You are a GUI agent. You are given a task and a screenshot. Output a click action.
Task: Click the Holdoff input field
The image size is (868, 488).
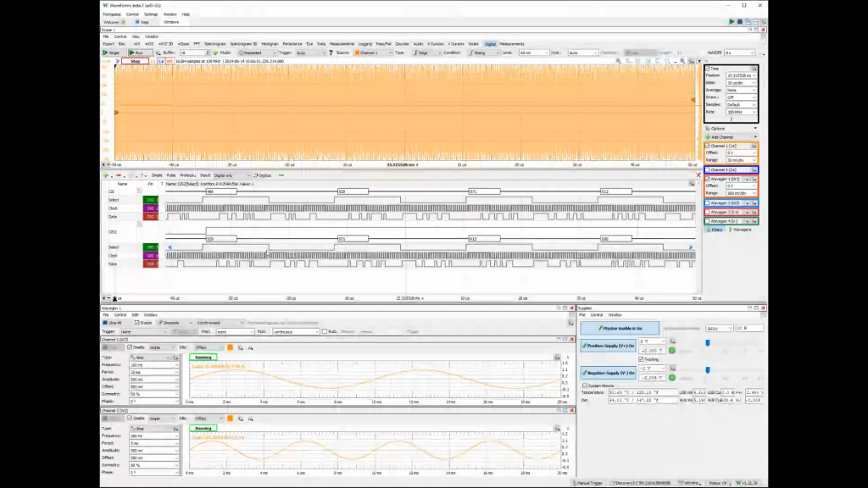point(739,53)
